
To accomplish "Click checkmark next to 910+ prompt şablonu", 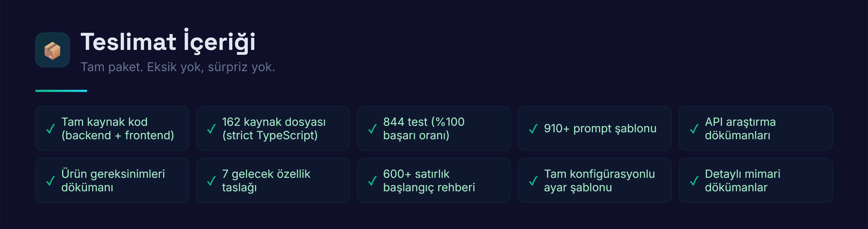I will tap(533, 129).
